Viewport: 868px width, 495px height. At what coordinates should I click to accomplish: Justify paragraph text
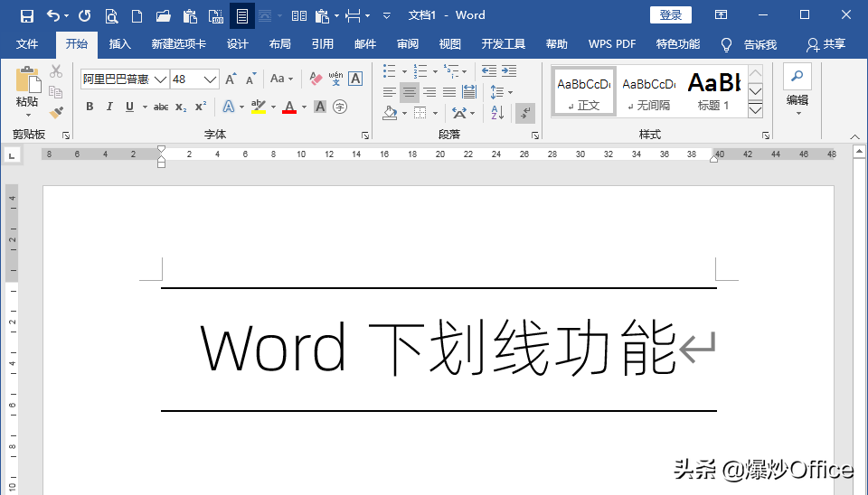pyautogui.click(x=449, y=92)
